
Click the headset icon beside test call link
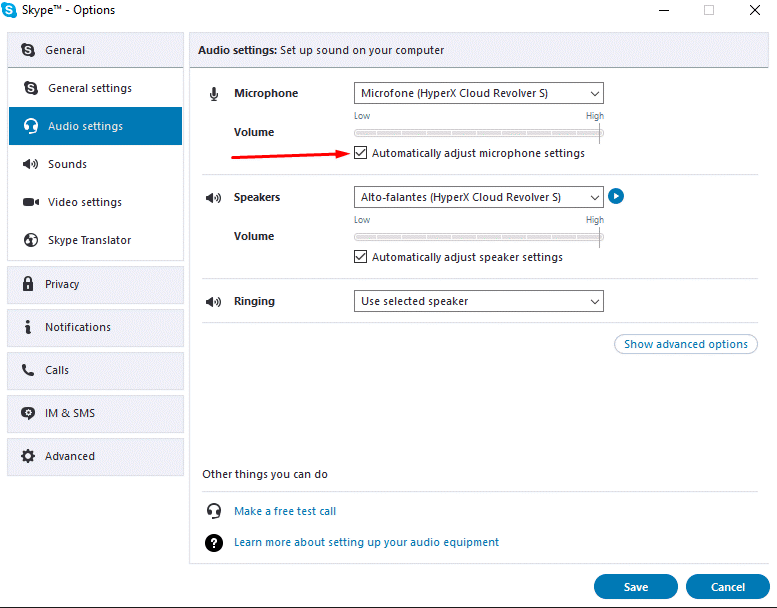[214, 511]
